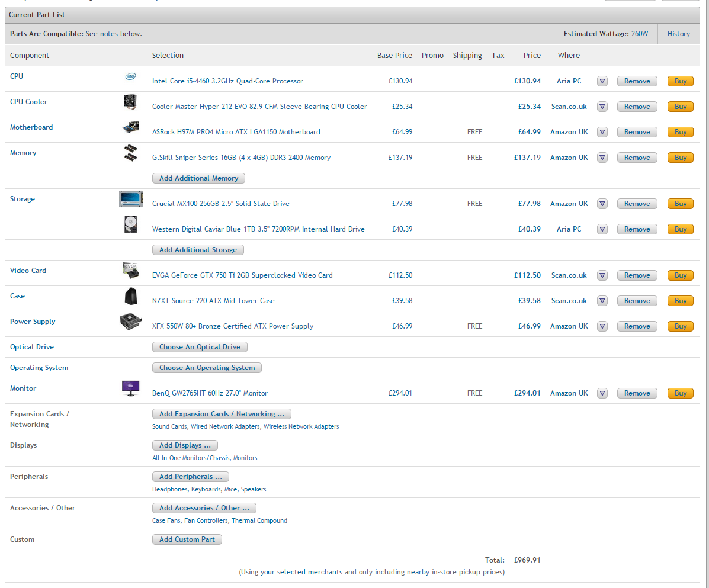This screenshot has height=588, width=709.
Task: Buy the Cooler Master CPU cooler
Action: 681,107
